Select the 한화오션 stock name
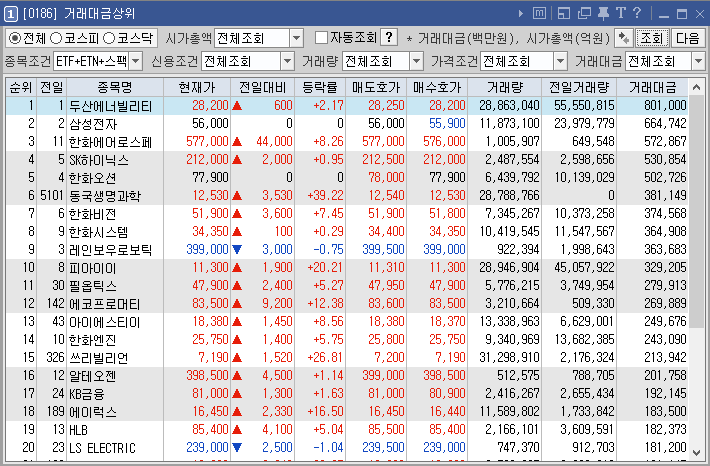Viewport: 710px width, 466px height. click(92, 178)
